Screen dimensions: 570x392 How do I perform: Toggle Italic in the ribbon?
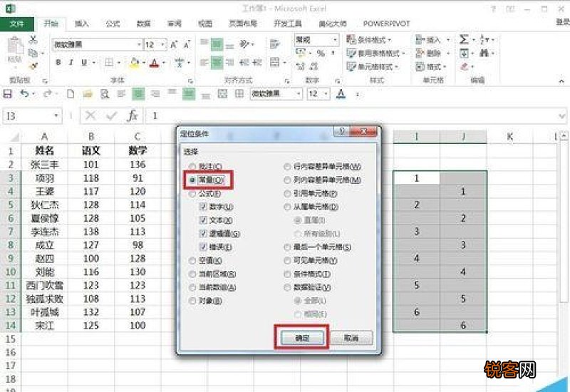point(71,63)
